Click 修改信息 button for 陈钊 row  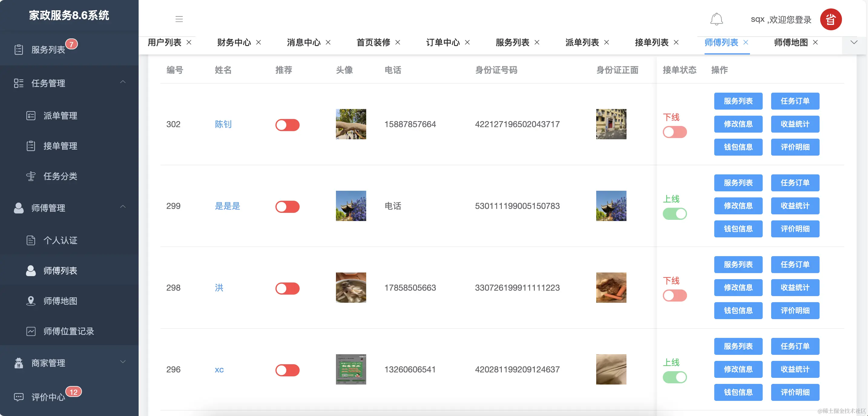738,124
